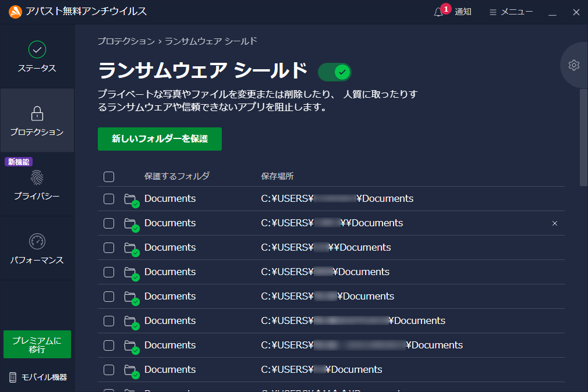Viewport: 588px width, 392px height.
Task: Click the 新しいフォルダーを保護 button
Action: [160, 139]
